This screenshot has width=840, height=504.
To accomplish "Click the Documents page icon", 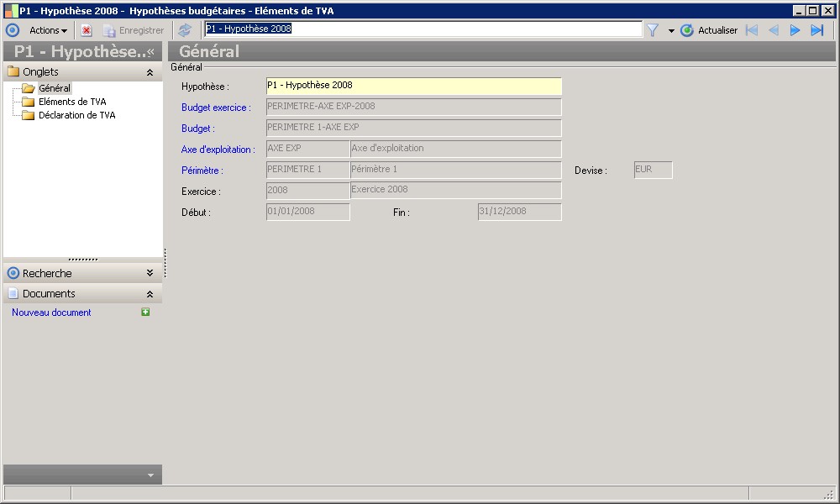I will [x=13, y=293].
